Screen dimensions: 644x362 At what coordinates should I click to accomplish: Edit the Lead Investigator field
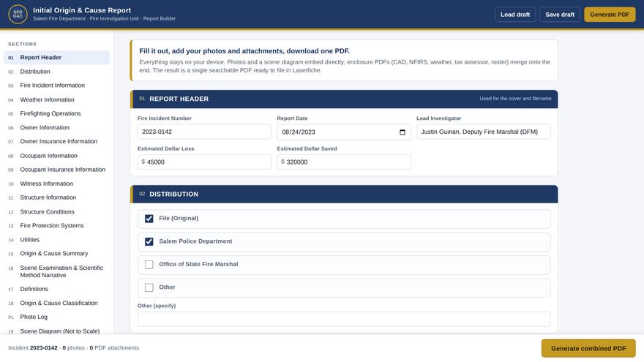click(x=484, y=132)
